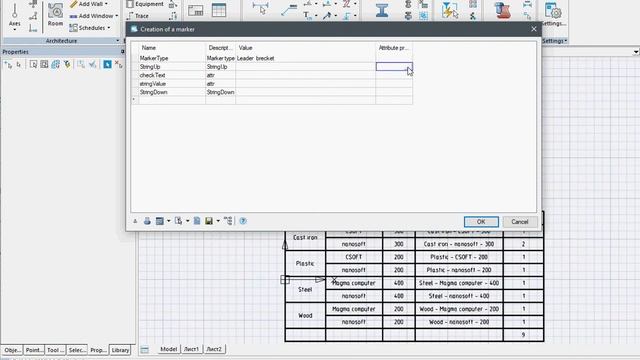Open the dropdown next to save icon
Viewport: 640px width, 360px height.
pyautogui.click(x=218, y=221)
